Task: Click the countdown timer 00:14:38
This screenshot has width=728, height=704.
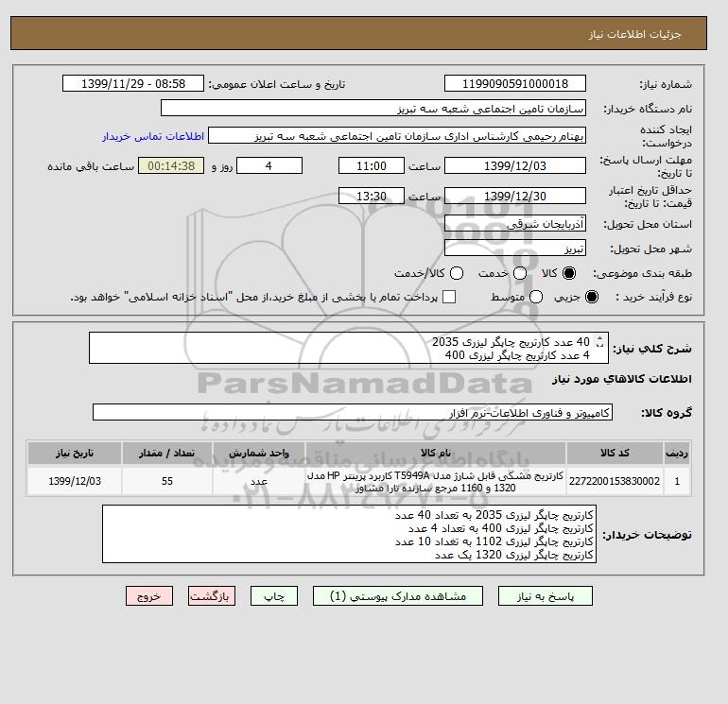Action: (x=171, y=165)
